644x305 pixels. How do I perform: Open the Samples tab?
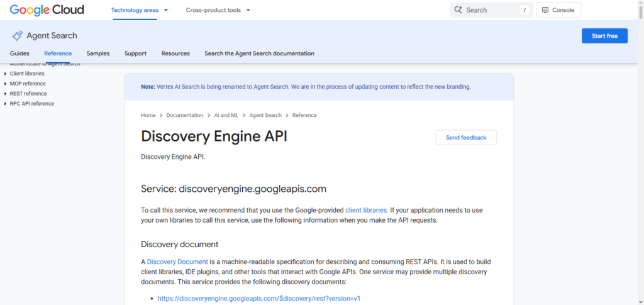[x=98, y=53]
